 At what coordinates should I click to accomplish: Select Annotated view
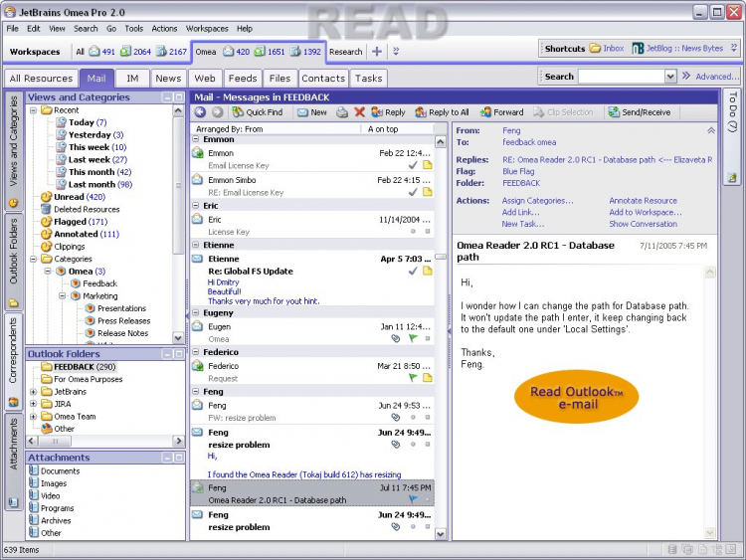80,234
